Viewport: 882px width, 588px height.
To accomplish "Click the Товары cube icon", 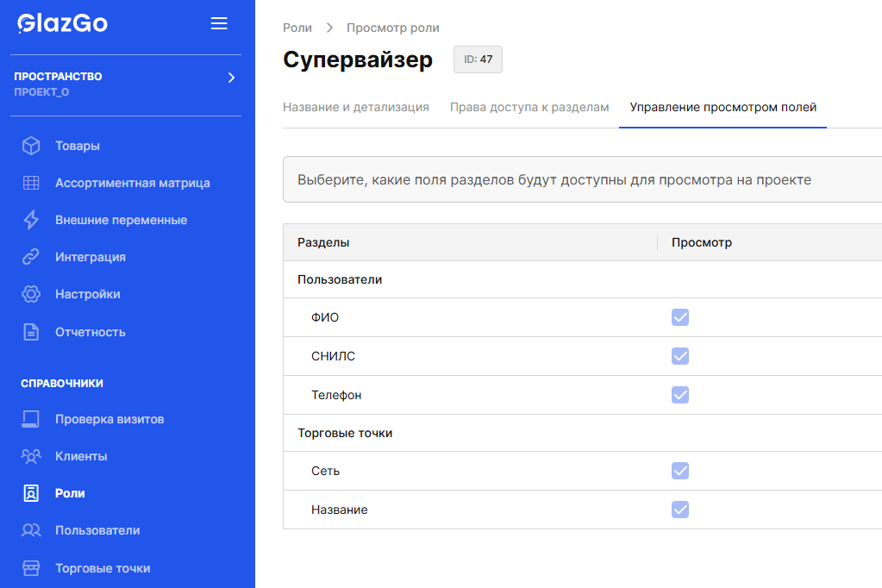I will point(31,146).
